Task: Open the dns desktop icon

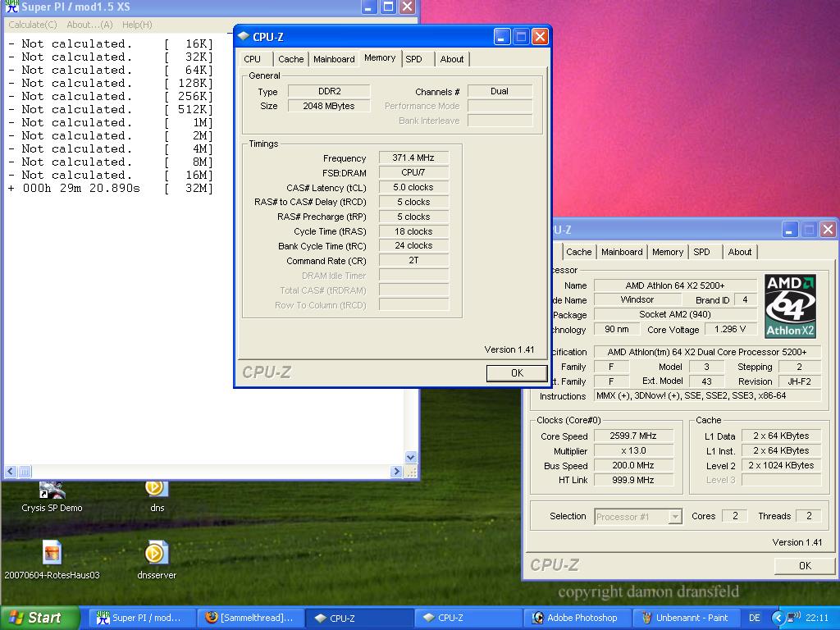Action: [x=155, y=495]
